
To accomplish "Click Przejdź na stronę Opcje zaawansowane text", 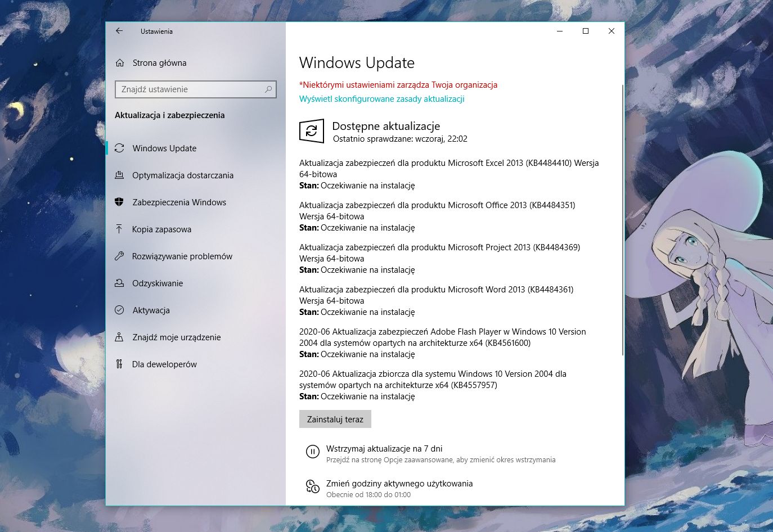I will (441, 460).
